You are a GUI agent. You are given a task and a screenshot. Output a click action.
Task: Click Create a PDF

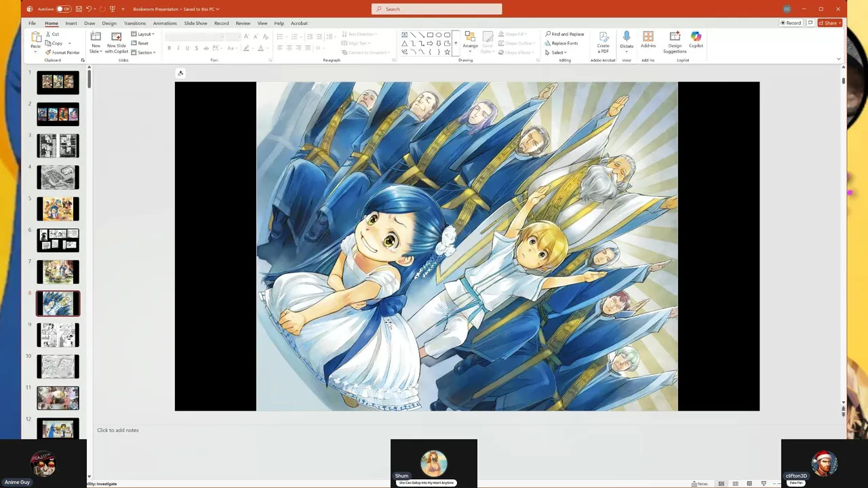(x=603, y=41)
